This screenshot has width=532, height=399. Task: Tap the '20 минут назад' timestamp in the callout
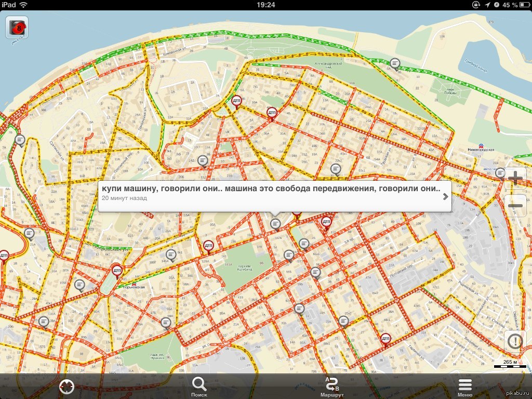pyautogui.click(x=124, y=198)
